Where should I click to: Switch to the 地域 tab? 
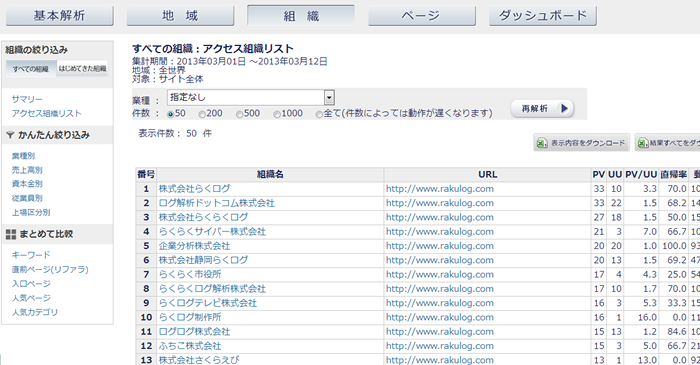[180, 16]
